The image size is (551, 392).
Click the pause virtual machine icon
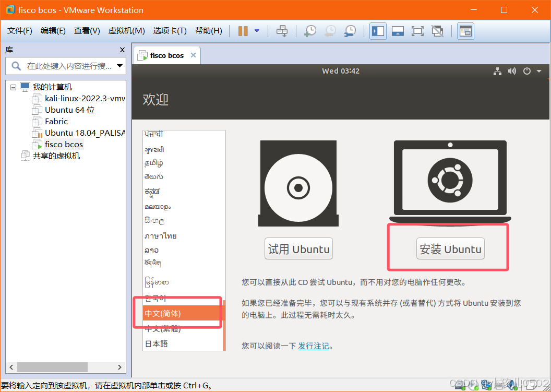(x=243, y=31)
